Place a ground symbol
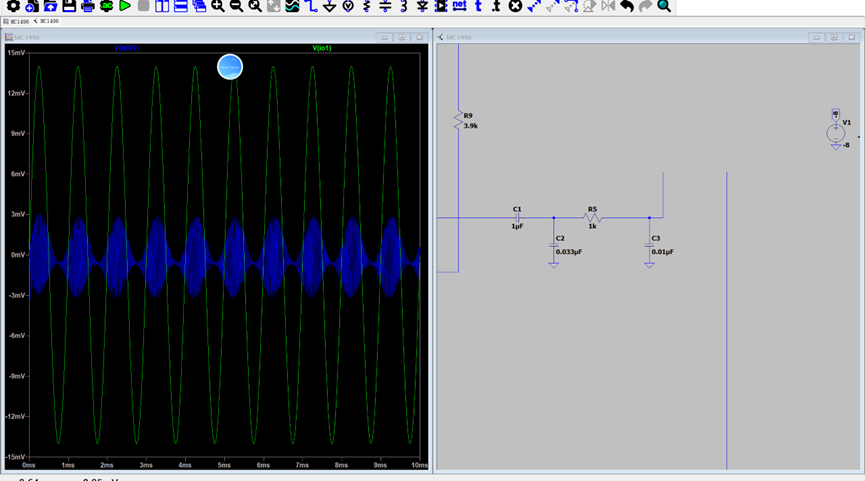This screenshot has width=865, height=481. pyautogui.click(x=330, y=6)
